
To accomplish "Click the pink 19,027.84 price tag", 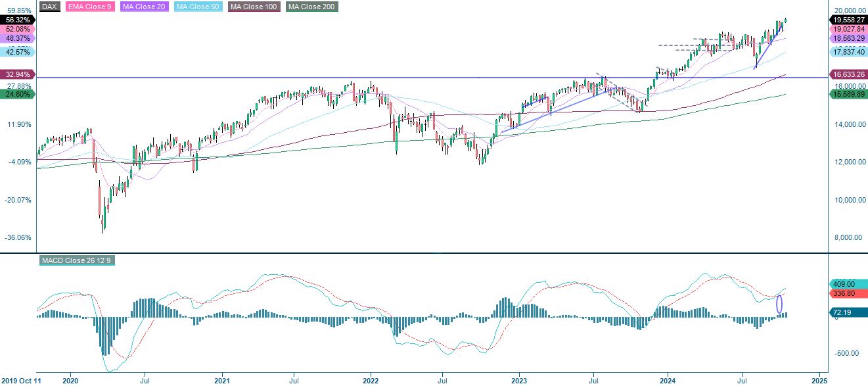I will 848,30.
